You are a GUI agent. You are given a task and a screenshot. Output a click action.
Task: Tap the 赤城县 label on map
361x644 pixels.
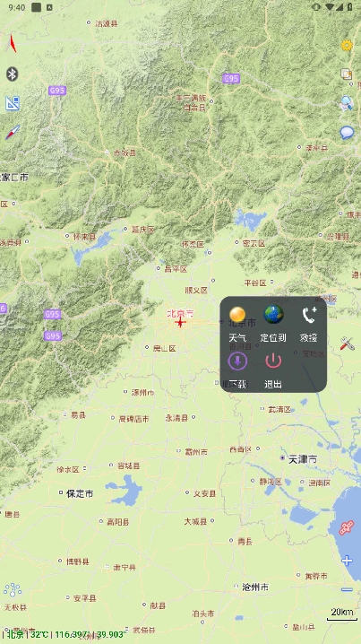tap(125, 152)
